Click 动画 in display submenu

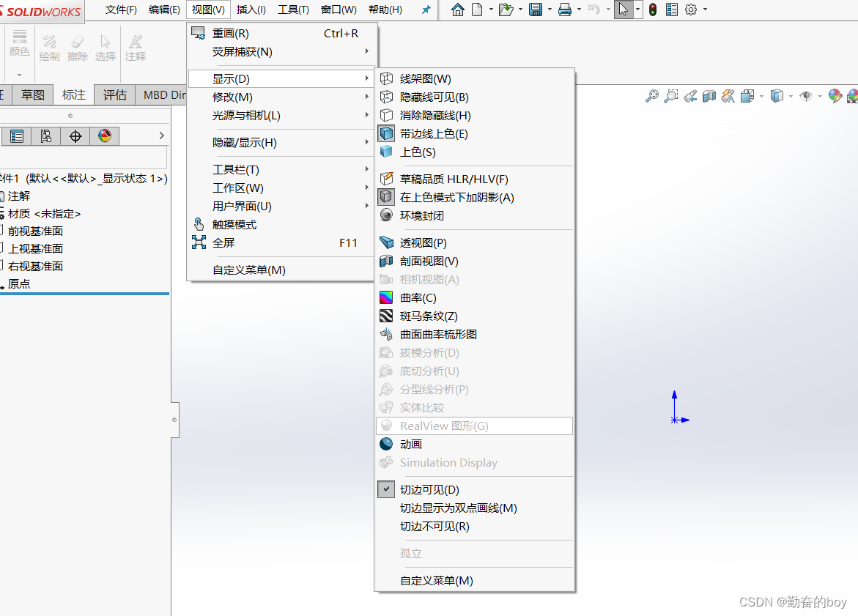tap(474, 444)
